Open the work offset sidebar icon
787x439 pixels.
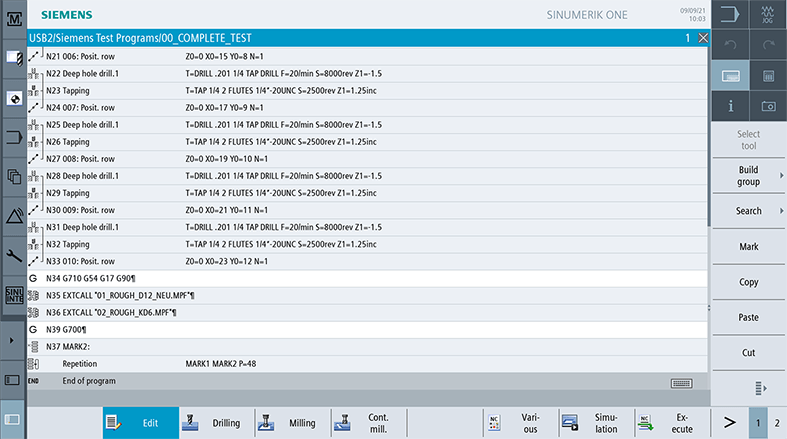(x=14, y=98)
